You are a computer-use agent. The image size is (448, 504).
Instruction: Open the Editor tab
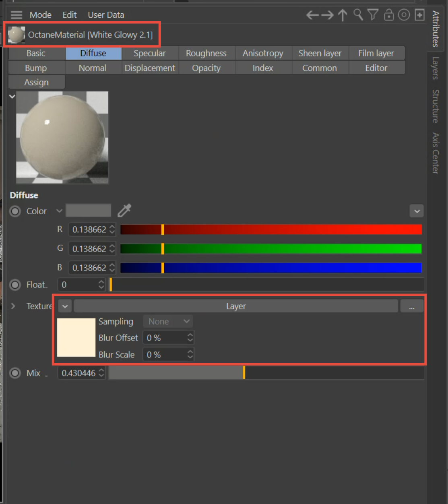click(376, 68)
